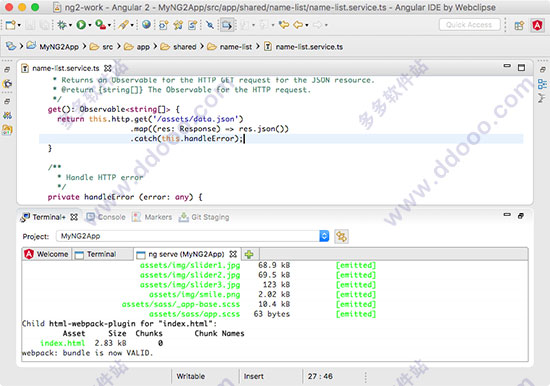550x386 pixels.
Task: Open the Project combo box MyNG2App
Action: point(193,236)
